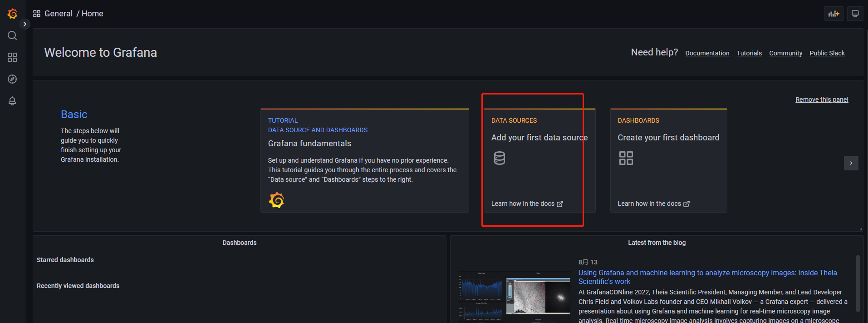
Task: Click the external link icon in dashboards card
Action: [x=687, y=204]
